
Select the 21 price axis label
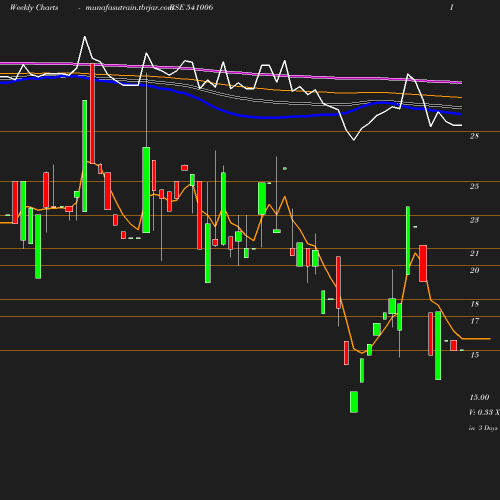474,253
